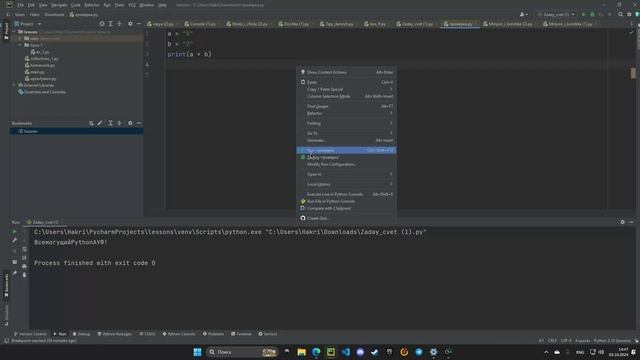This screenshot has width=640, height=360.
Task: Select Scratches and Consoles node
Action: (42, 92)
